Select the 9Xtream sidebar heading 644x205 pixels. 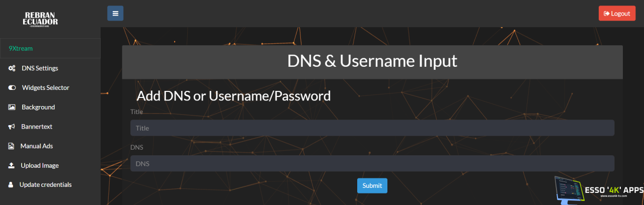pyautogui.click(x=21, y=49)
